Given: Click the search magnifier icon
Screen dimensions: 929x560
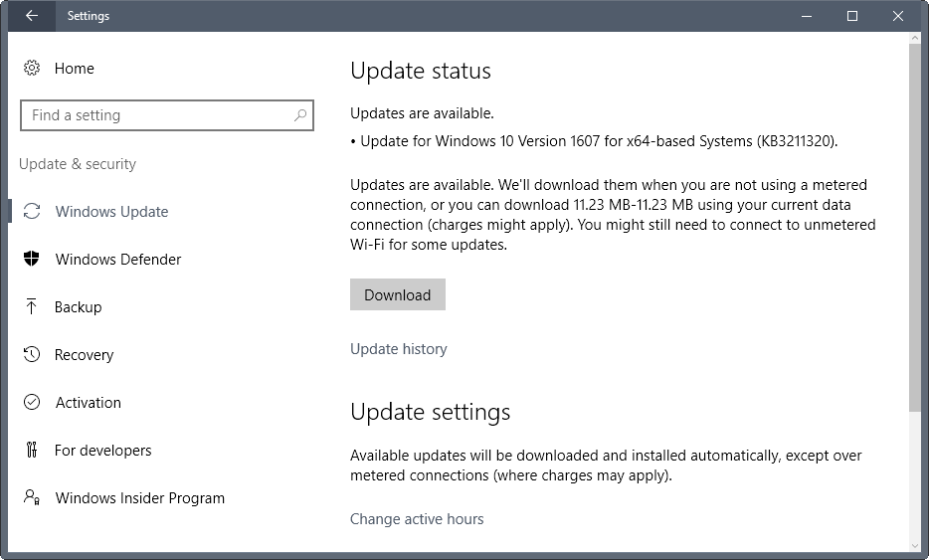Looking at the screenshot, I should coord(300,115).
